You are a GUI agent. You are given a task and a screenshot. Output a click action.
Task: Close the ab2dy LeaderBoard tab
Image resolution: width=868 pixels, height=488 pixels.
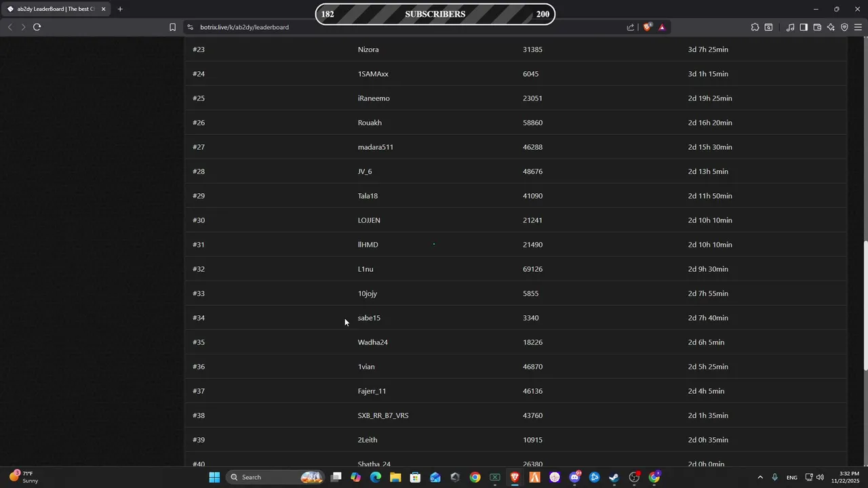tap(103, 9)
